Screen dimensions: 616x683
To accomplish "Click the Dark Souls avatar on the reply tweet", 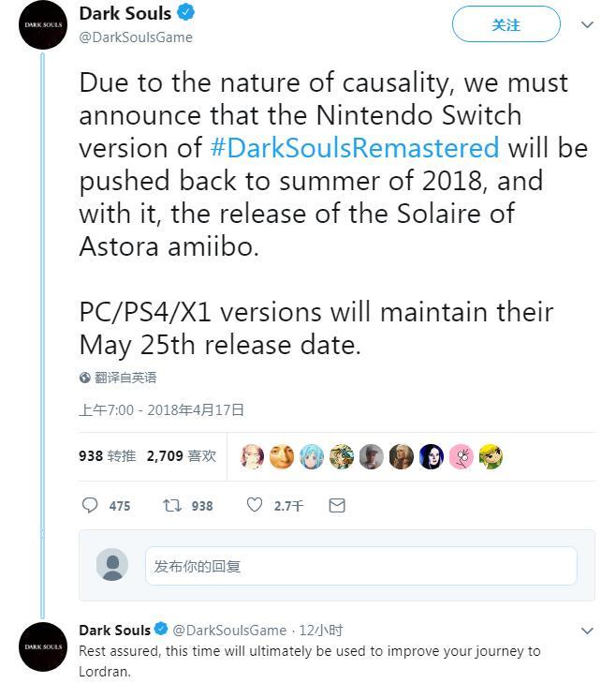I will (43, 646).
